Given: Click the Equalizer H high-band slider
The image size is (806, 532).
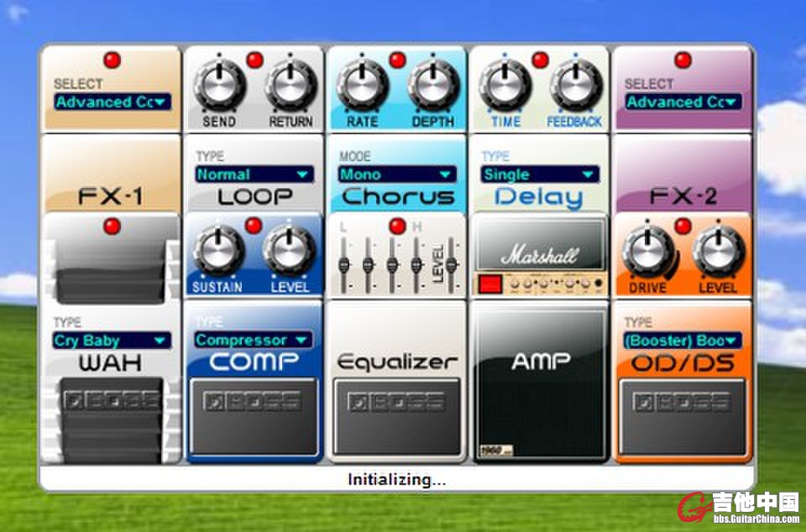Looking at the screenshot, I should point(416,265).
